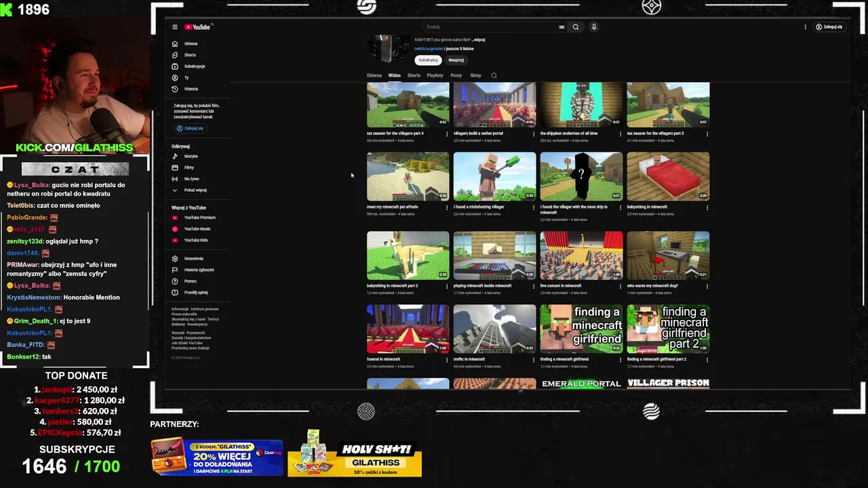Click into the Szukaj search field
Image resolution: width=868 pixels, height=488 pixels.
(x=490, y=27)
